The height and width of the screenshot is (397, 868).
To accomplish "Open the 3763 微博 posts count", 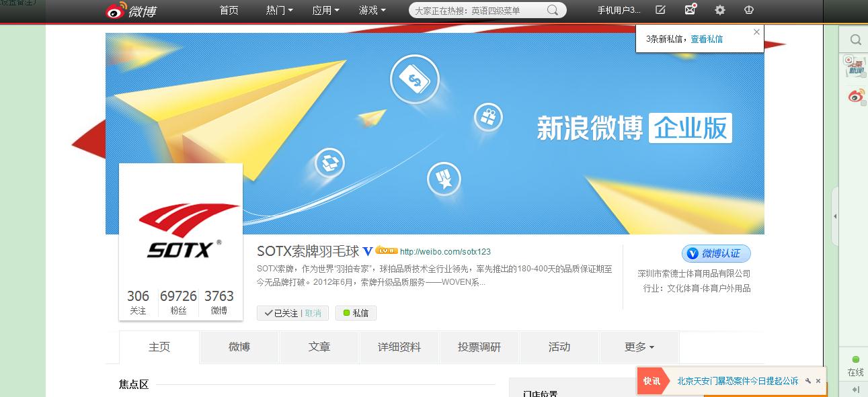I will point(219,302).
